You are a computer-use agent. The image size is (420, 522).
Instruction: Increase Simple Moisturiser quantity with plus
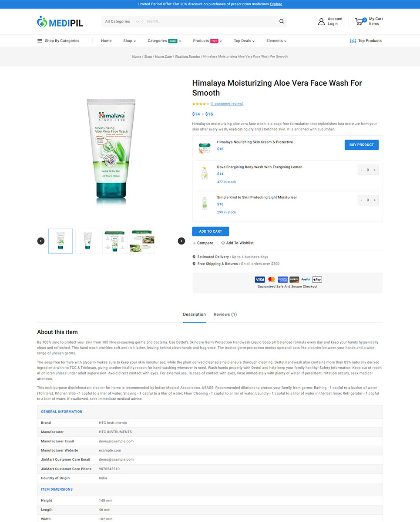click(374, 200)
